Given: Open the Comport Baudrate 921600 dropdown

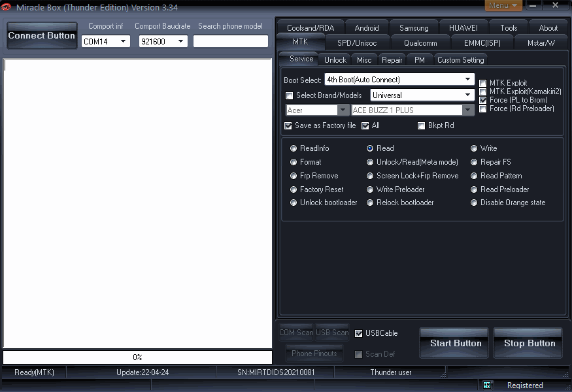Looking at the screenshot, I should click(x=180, y=41).
